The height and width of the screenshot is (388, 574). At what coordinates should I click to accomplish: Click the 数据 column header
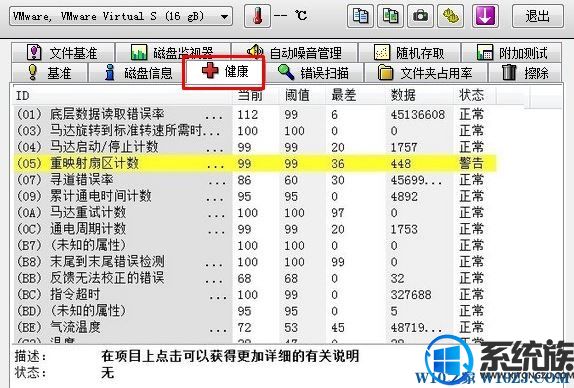click(420, 96)
